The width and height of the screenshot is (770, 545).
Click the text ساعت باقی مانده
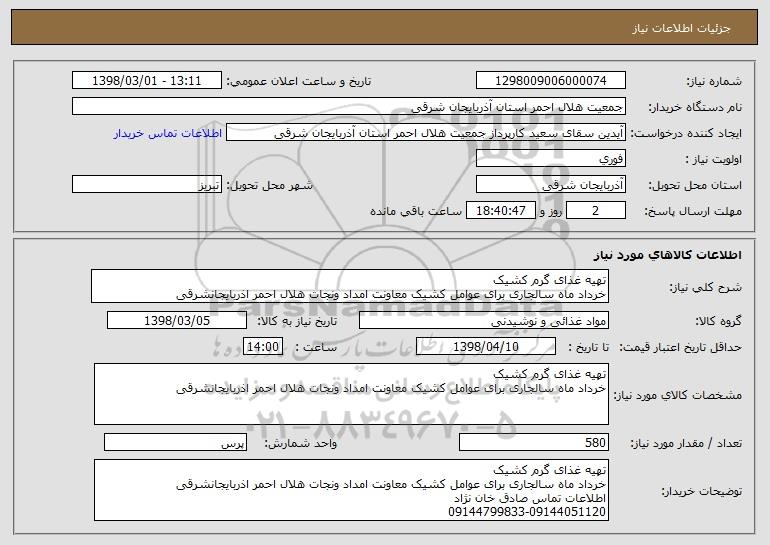point(415,211)
